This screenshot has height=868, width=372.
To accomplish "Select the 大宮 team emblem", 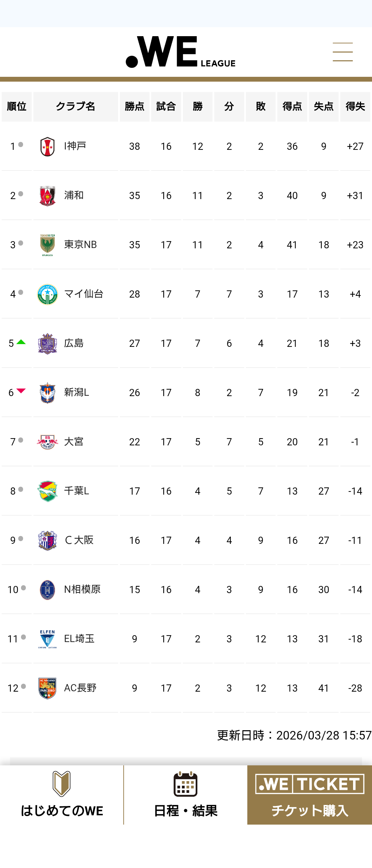I will (x=48, y=442).
